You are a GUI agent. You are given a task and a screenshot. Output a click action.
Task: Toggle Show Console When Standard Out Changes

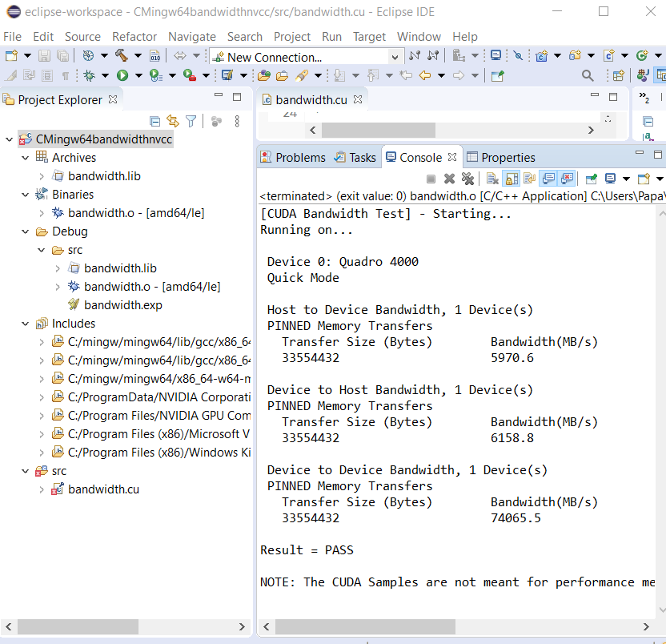[x=548, y=179]
